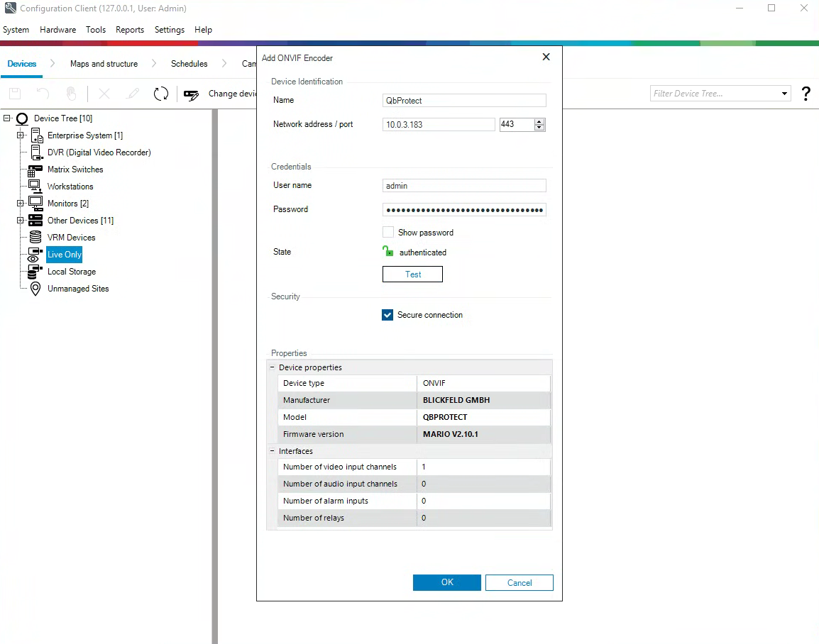Viewport: 819px width, 644px height.
Task: Collapse the Device properties section
Action: (273, 367)
